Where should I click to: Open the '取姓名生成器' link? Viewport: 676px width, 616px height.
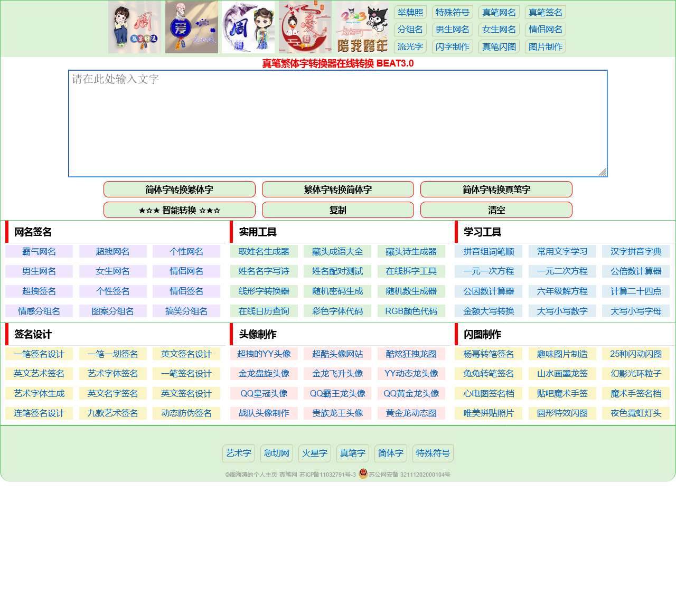(x=264, y=252)
